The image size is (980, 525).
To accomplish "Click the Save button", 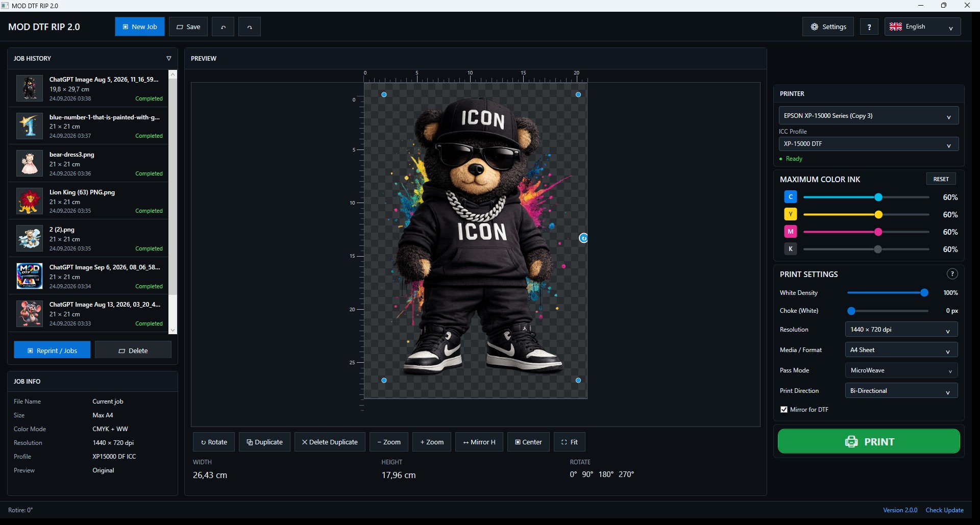I will point(188,27).
